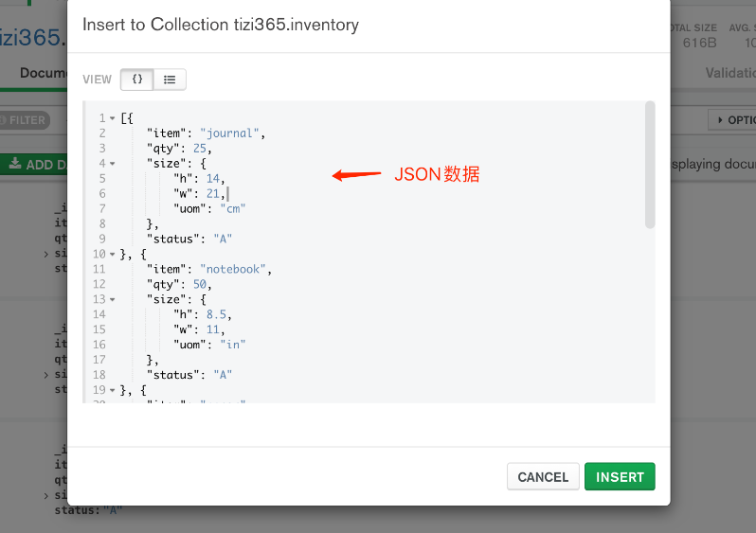Switch to field-by-field list view
The image size is (756, 533).
tap(170, 80)
